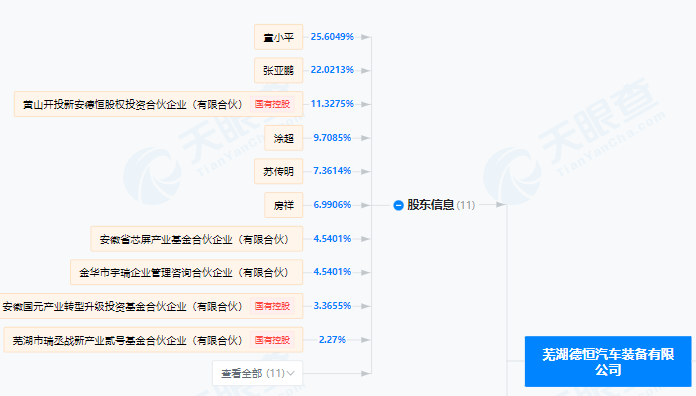
Task: Click the 6.9906% share percentage
Action: pyautogui.click(x=332, y=205)
